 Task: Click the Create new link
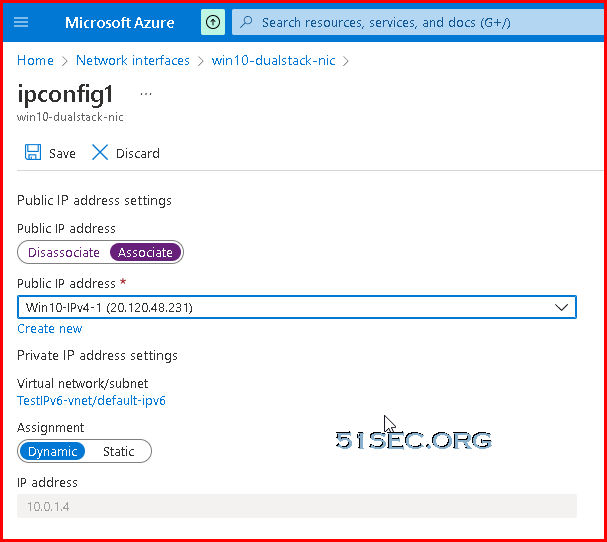(50, 329)
